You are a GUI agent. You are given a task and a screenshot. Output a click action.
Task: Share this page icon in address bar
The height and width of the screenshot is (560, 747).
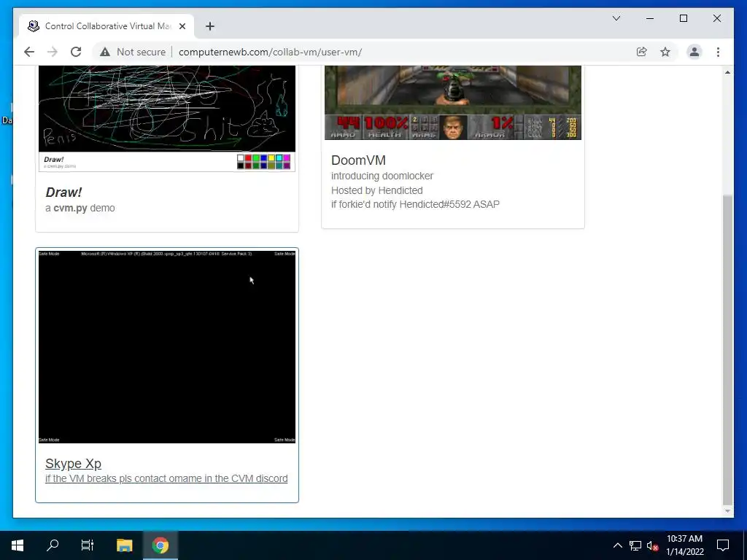(642, 52)
